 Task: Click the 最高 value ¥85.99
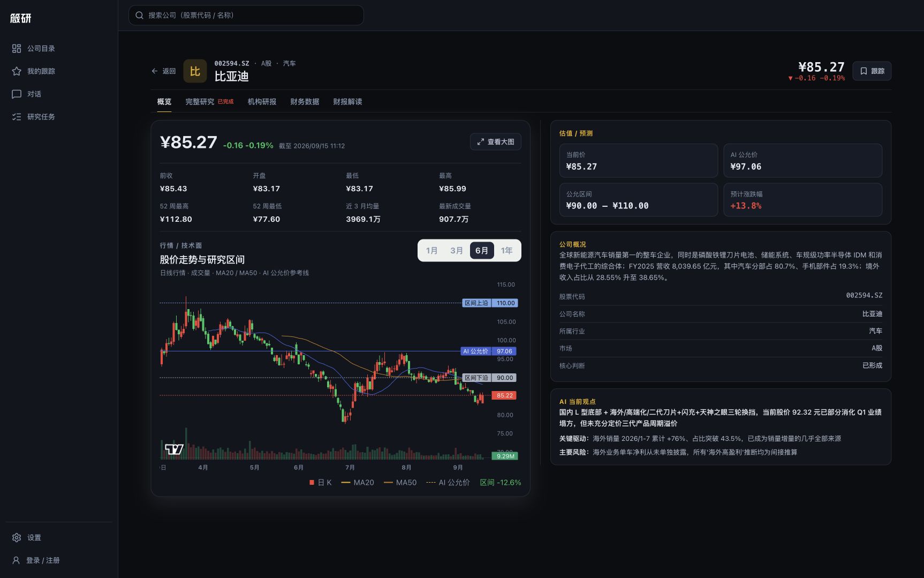[x=452, y=189]
